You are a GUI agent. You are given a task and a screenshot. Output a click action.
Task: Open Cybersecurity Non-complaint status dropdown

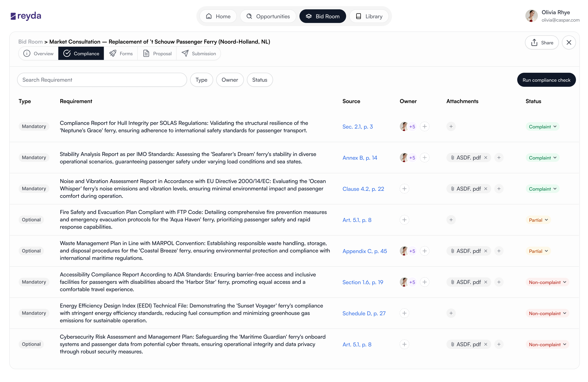pyautogui.click(x=548, y=345)
